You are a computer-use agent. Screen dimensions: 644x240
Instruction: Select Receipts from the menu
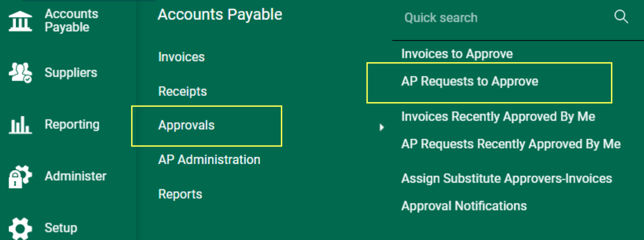click(182, 91)
